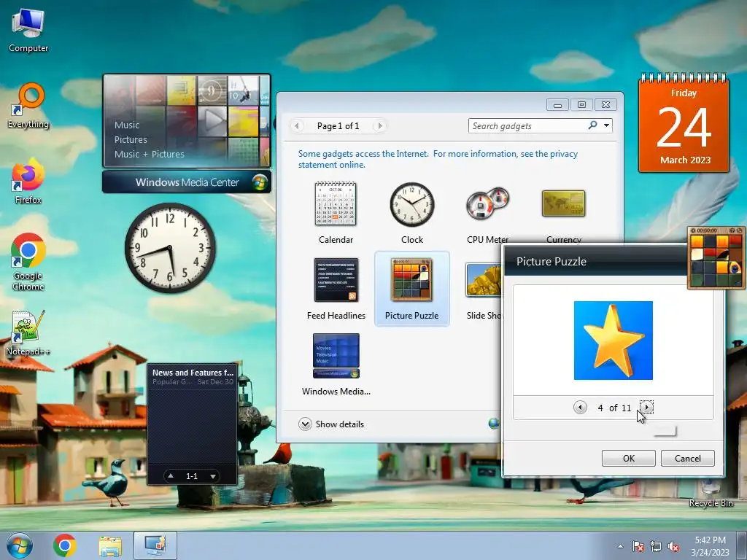Open File Explorer from the taskbar
Screen dimensions: 747x560
pos(110,545)
